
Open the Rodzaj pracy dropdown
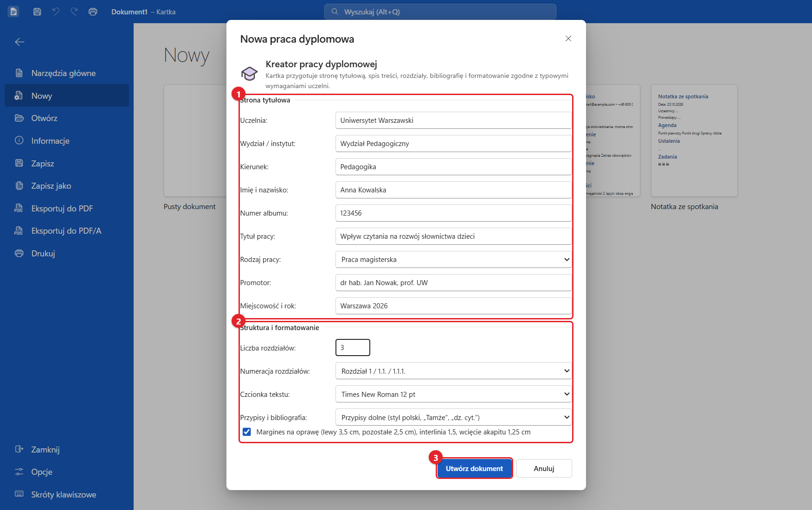pyautogui.click(x=453, y=260)
